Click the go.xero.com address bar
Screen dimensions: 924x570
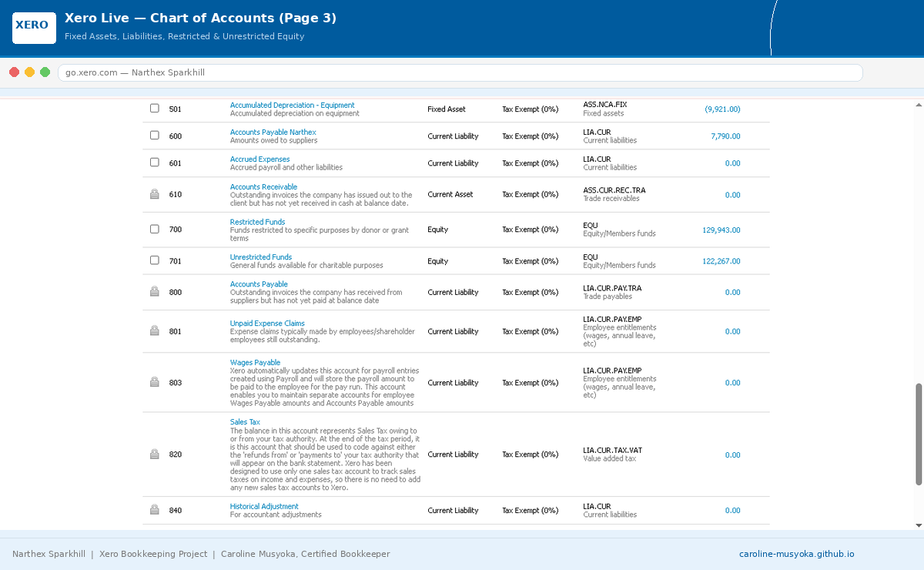pos(460,72)
